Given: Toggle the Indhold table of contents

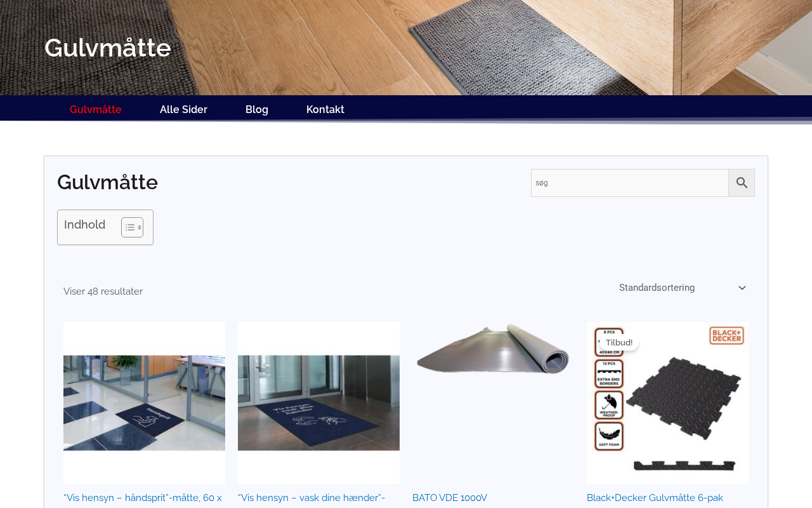Looking at the screenshot, I should pos(132,227).
